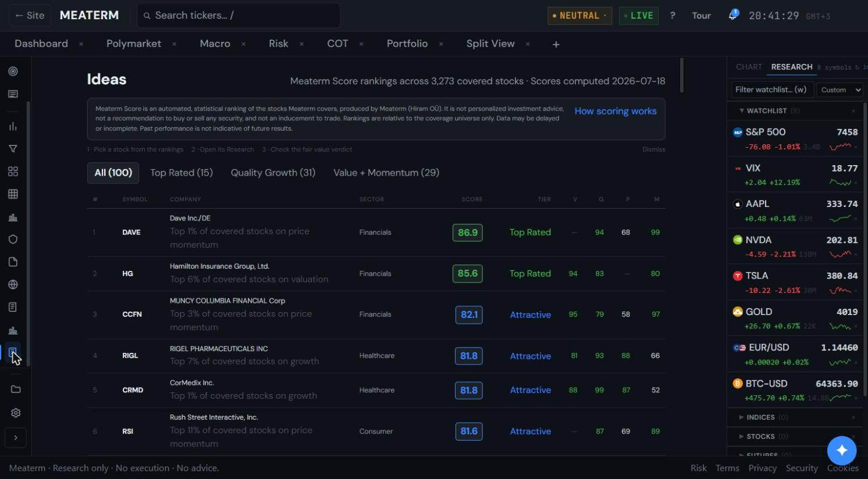Open the Portfolio tab
Image resolution: width=868 pixels, height=479 pixels.
click(x=407, y=44)
